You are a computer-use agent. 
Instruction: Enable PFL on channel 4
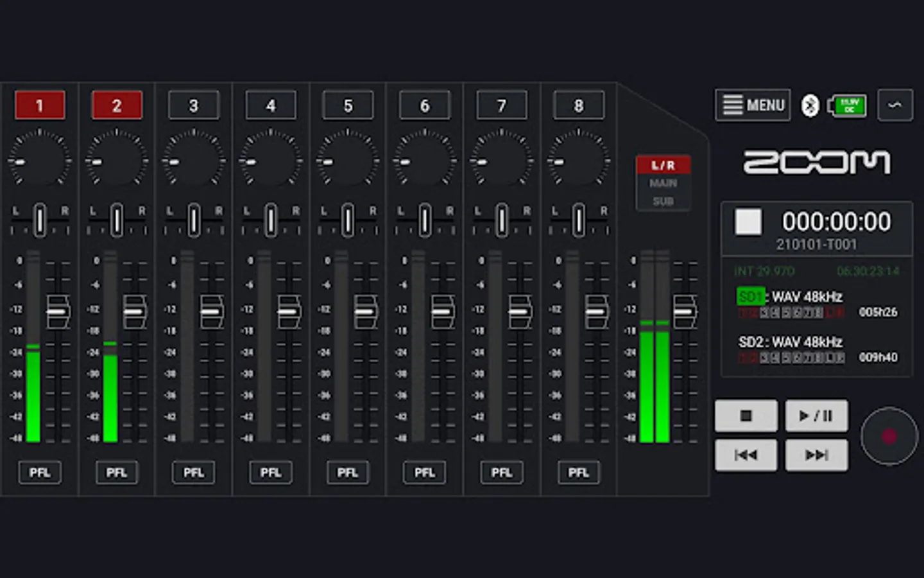click(x=271, y=473)
